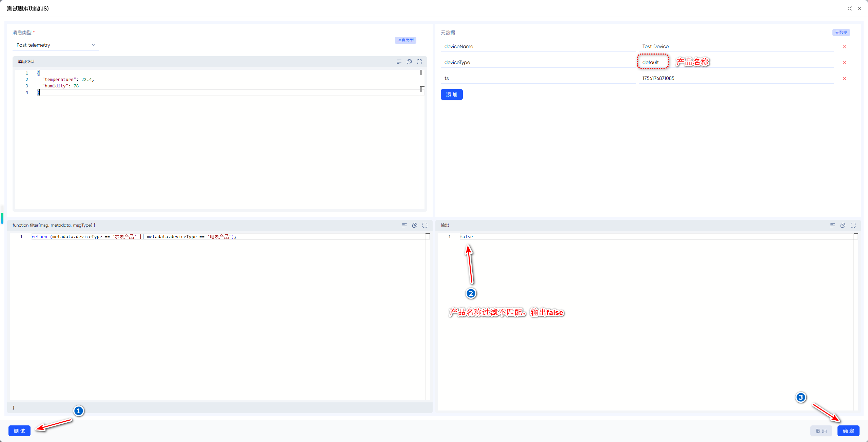Click the 添加 add metadata button
This screenshot has width=868, height=442.
(x=451, y=94)
